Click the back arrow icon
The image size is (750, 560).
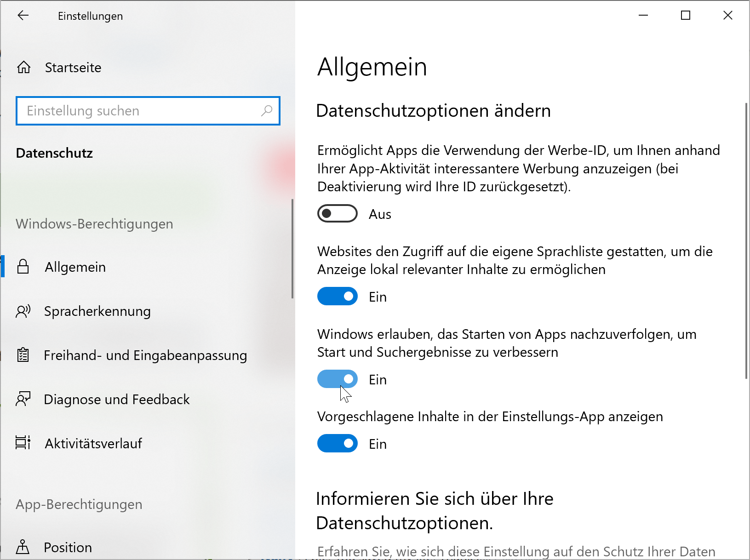coord(23,16)
